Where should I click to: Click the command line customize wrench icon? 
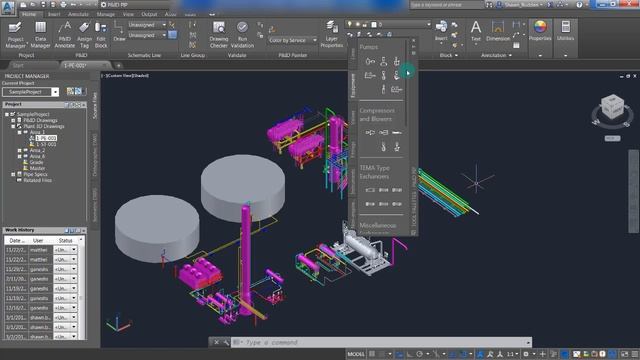[226, 342]
